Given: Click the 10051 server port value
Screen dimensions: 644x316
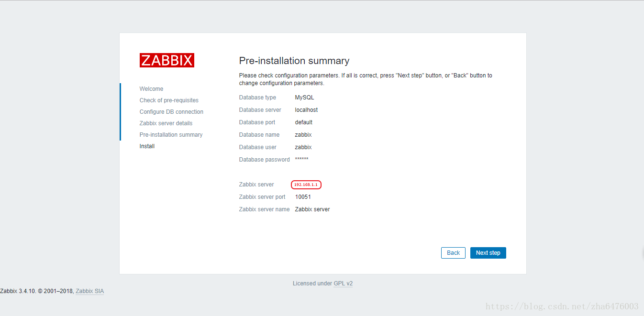Looking at the screenshot, I should [x=303, y=197].
